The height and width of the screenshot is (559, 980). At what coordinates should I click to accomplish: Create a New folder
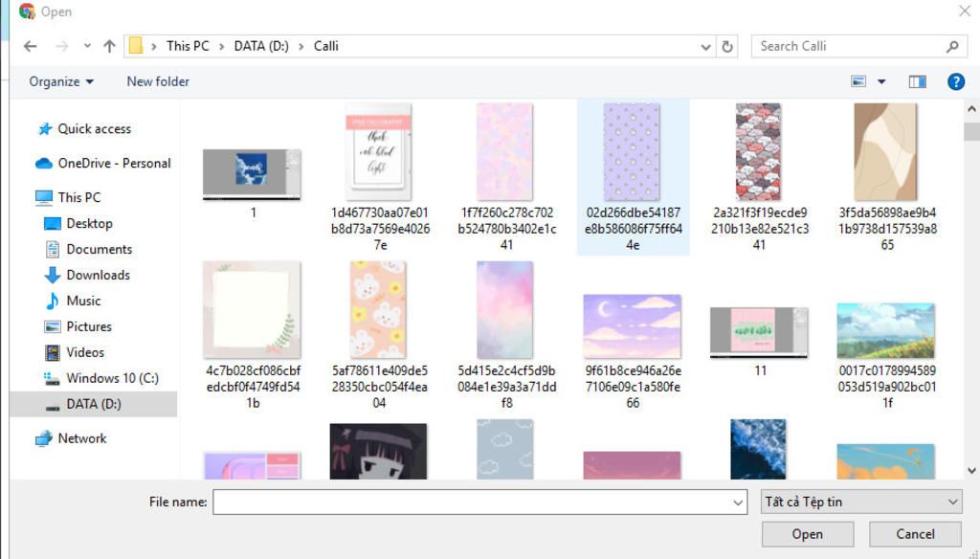(158, 81)
